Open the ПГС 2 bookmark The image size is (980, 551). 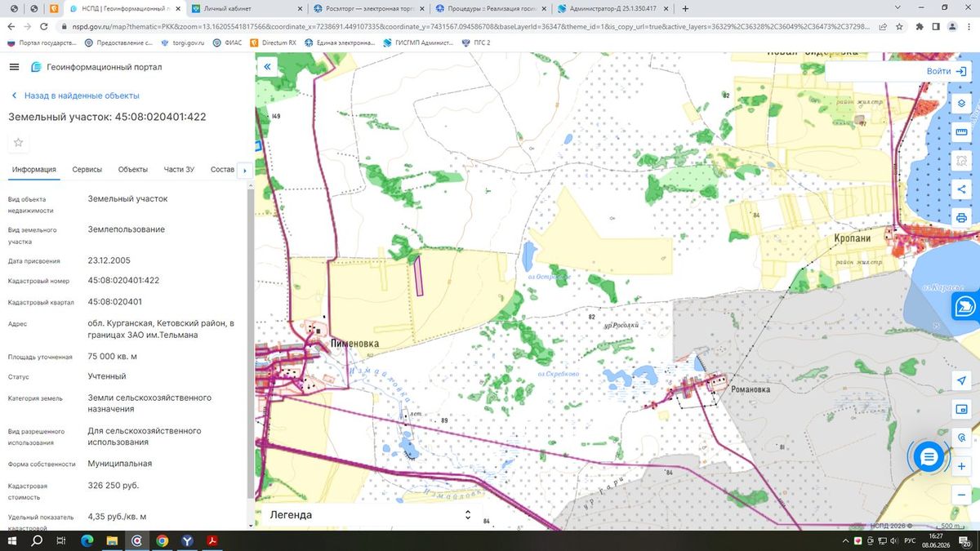point(477,42)
